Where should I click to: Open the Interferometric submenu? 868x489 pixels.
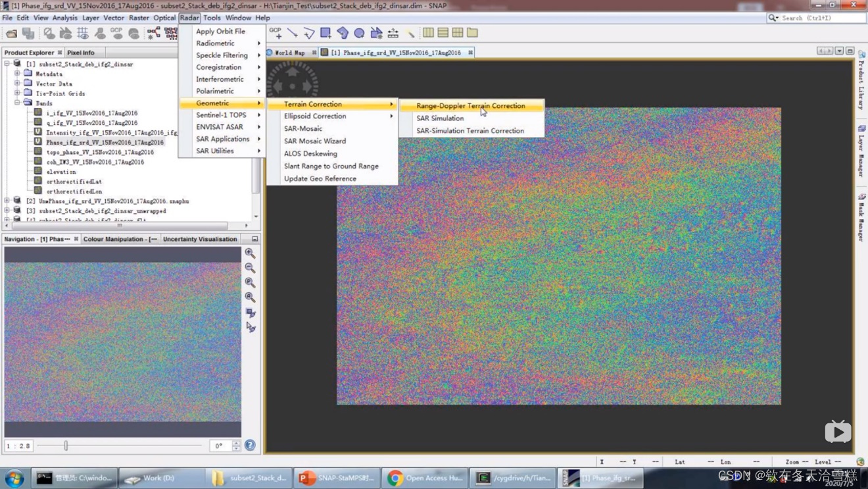click(x=222, y=79)
